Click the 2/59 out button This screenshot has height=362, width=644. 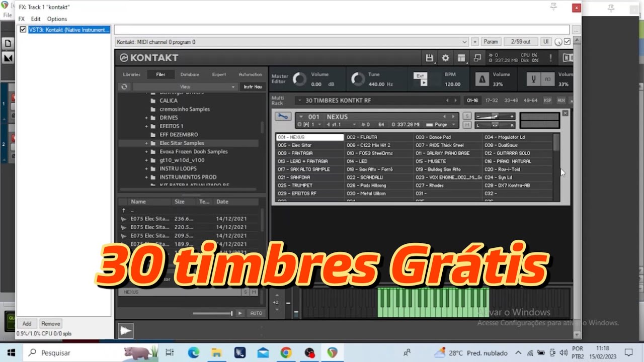(521, 42)
